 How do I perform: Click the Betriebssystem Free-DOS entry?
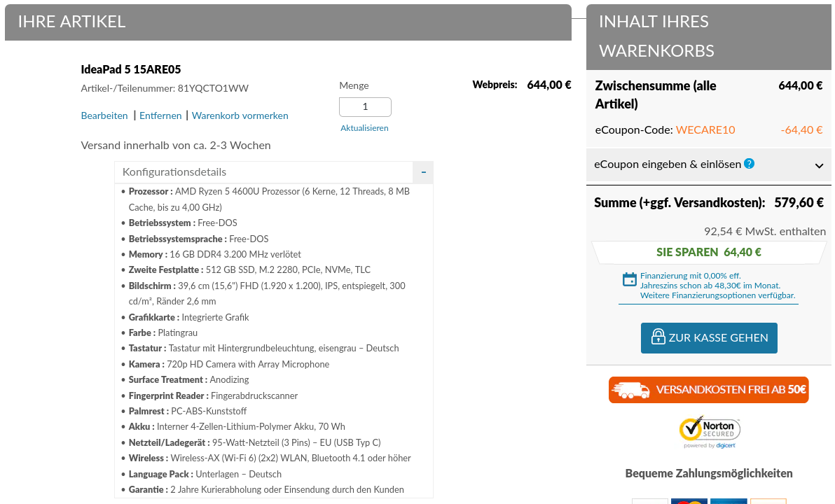coord(183,223)
